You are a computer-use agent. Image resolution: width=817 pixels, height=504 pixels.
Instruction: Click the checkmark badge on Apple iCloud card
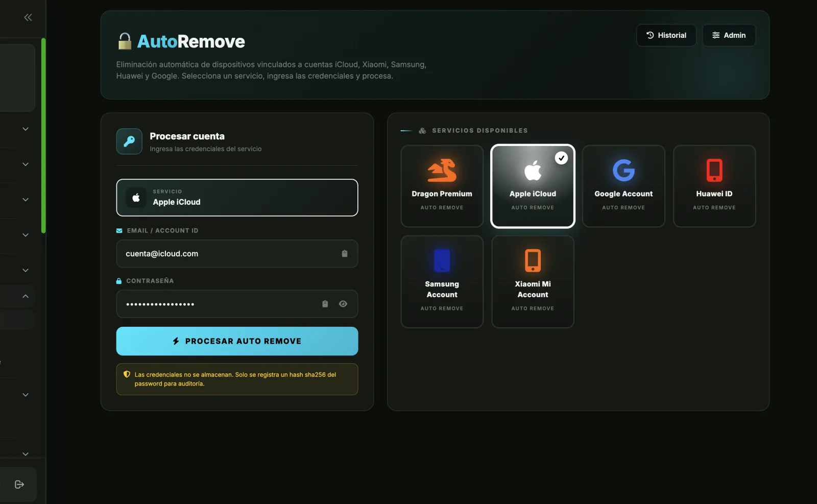click(561, 158)
